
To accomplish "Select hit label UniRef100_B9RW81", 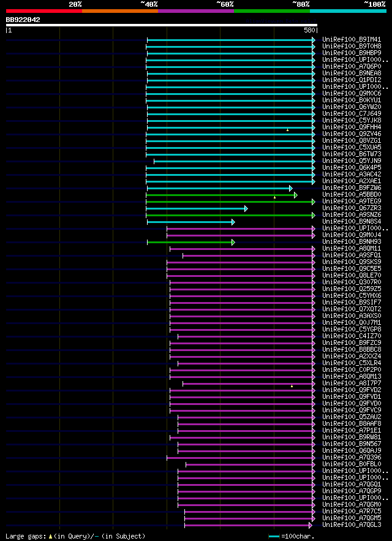I will (352, 438).
